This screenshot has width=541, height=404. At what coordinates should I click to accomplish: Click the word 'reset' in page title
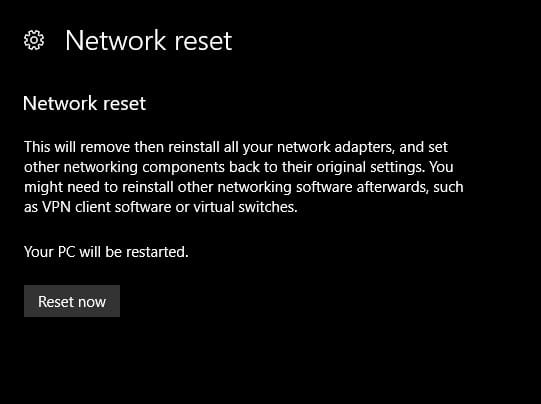pyautogui.click(x=203, y=41)
